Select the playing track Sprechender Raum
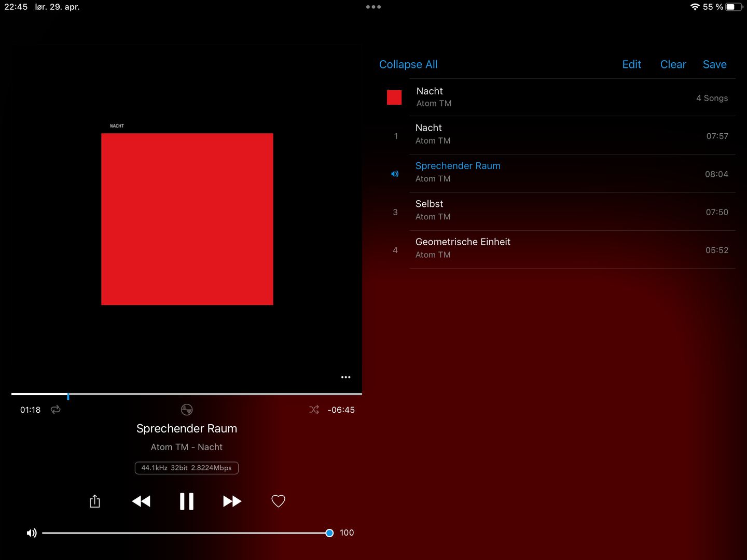This screenshot has height=560, width=747. pyautogui.click(x=558, y=173)
